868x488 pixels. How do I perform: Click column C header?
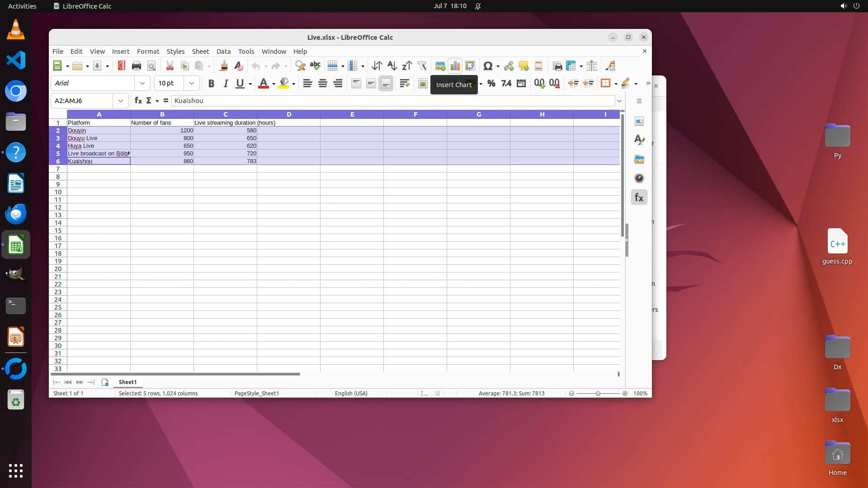click(225, 114)
